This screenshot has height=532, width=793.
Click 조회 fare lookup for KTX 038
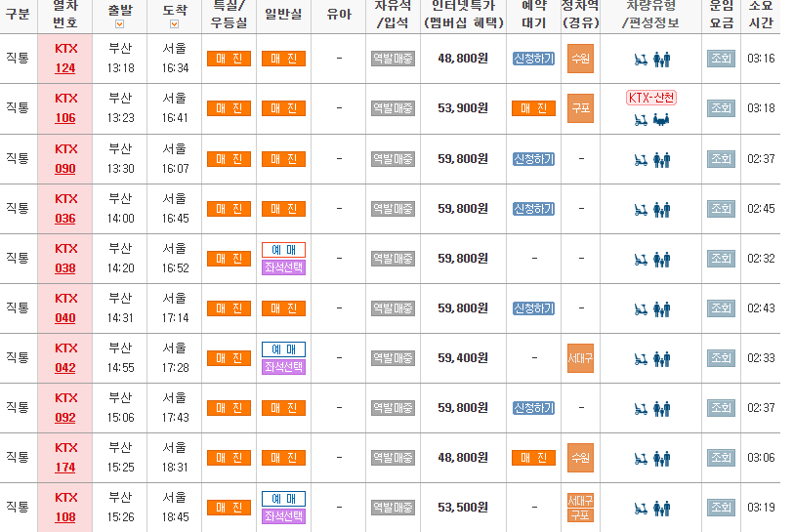click(x=721, y=259)
